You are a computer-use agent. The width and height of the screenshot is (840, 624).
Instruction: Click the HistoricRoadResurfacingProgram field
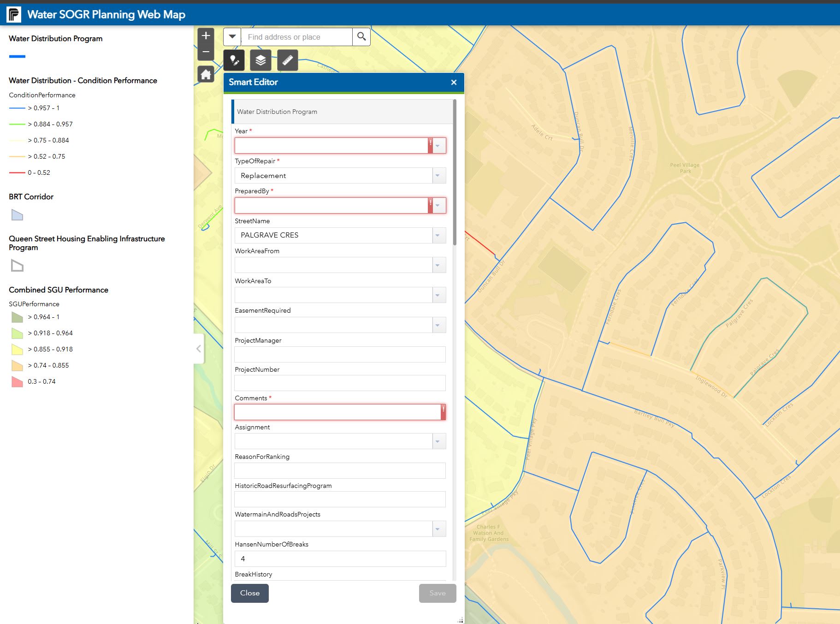tap(340, 499)
